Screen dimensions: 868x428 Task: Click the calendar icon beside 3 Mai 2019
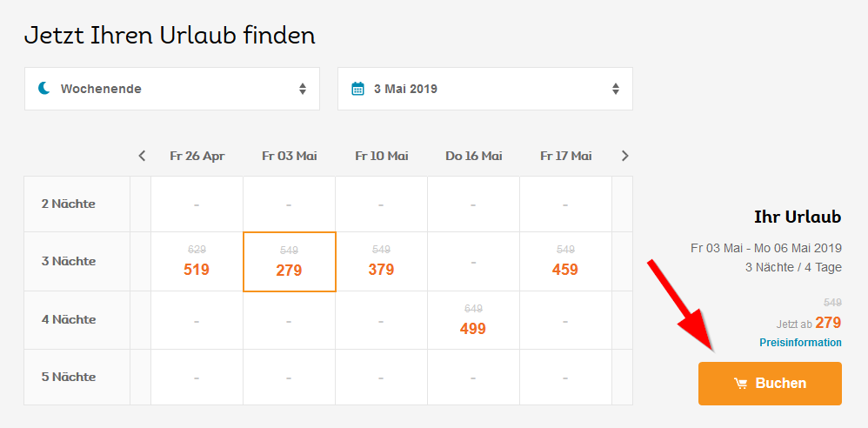pos(358,89)
